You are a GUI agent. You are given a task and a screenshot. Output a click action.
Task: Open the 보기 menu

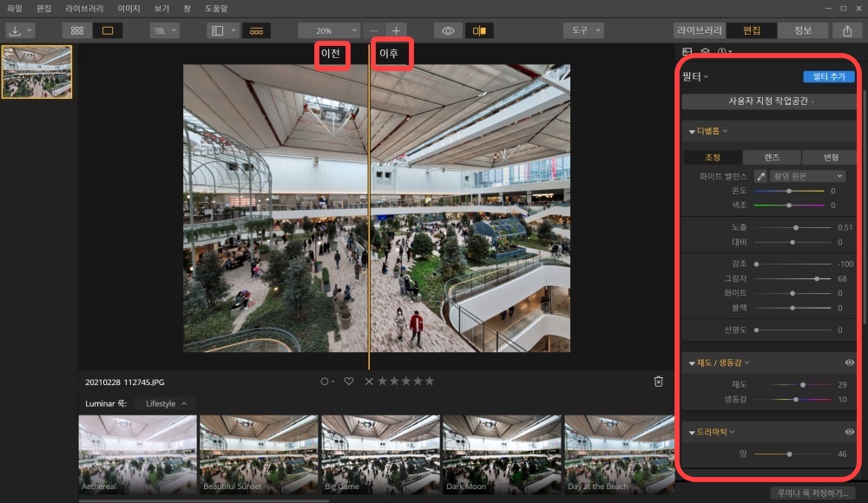click(x=161, y=9)
